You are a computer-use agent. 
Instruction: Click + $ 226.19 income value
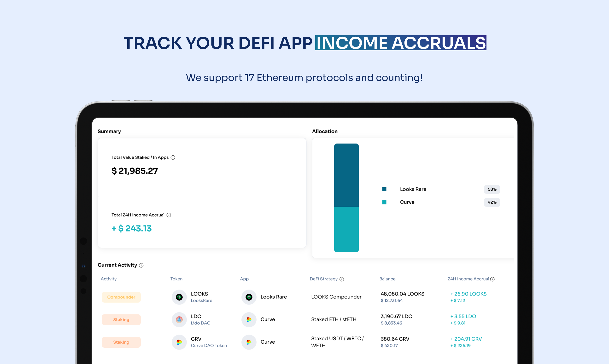[460, 346]
